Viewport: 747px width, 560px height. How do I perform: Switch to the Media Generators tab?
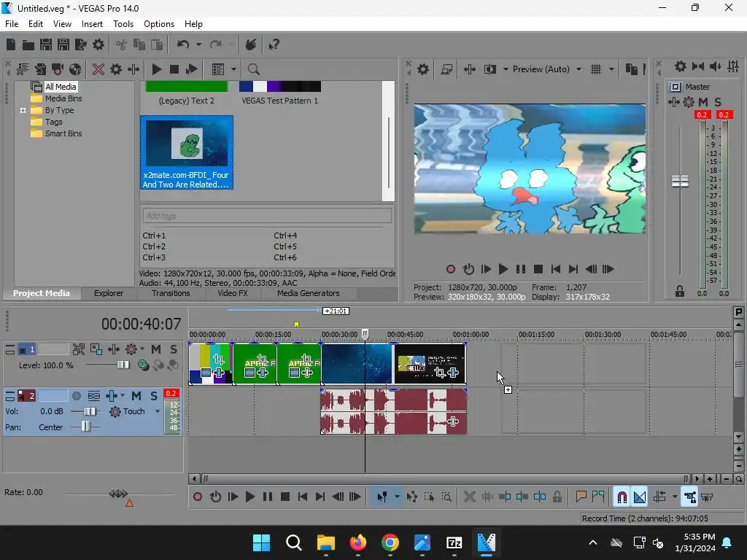click(x=309, y=293)
